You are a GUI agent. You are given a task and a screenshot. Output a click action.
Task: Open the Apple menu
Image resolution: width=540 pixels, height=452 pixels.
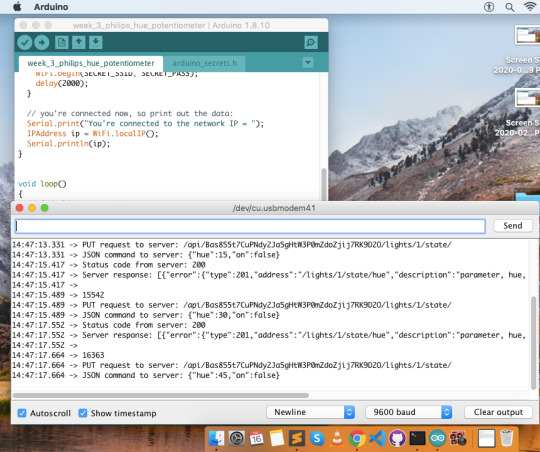pyautogui.click(x=17, y=7)
